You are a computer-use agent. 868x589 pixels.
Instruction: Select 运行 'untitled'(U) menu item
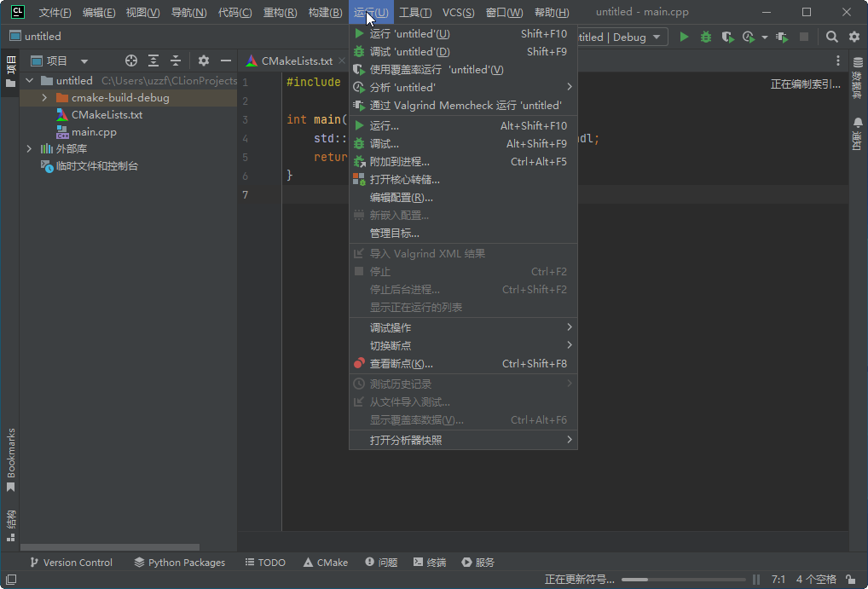(x=463, y=34)
